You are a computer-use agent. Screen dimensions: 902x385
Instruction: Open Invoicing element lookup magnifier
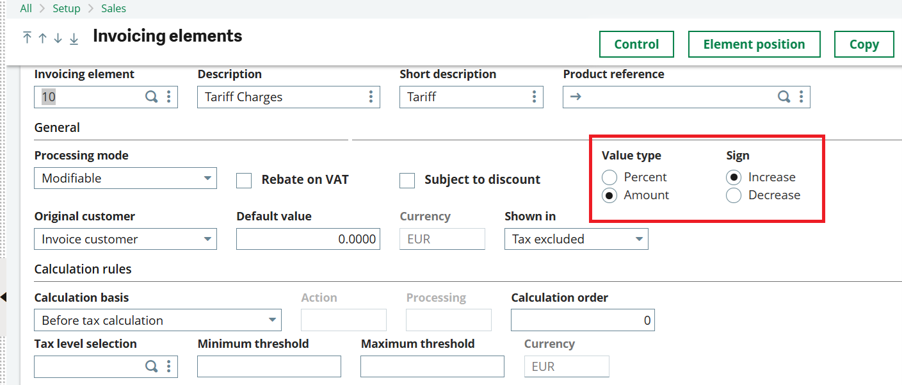click(151, 97)
